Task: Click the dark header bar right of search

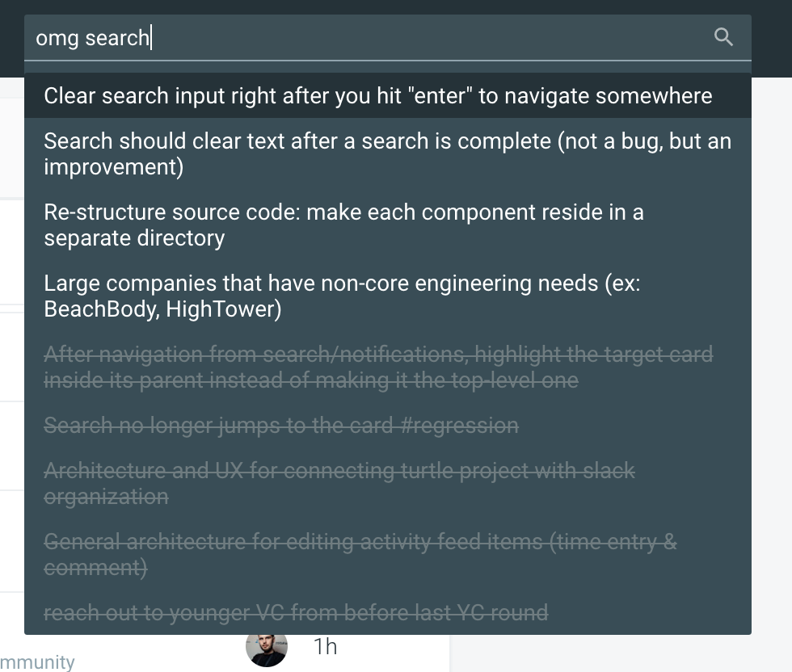Action: pos(772,39)
